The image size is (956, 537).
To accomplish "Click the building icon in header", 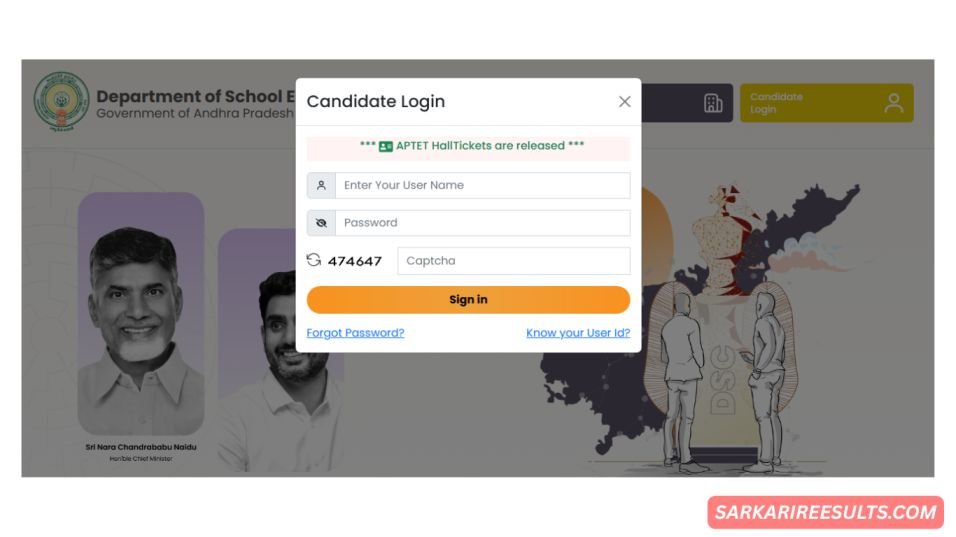I will 713,103.
